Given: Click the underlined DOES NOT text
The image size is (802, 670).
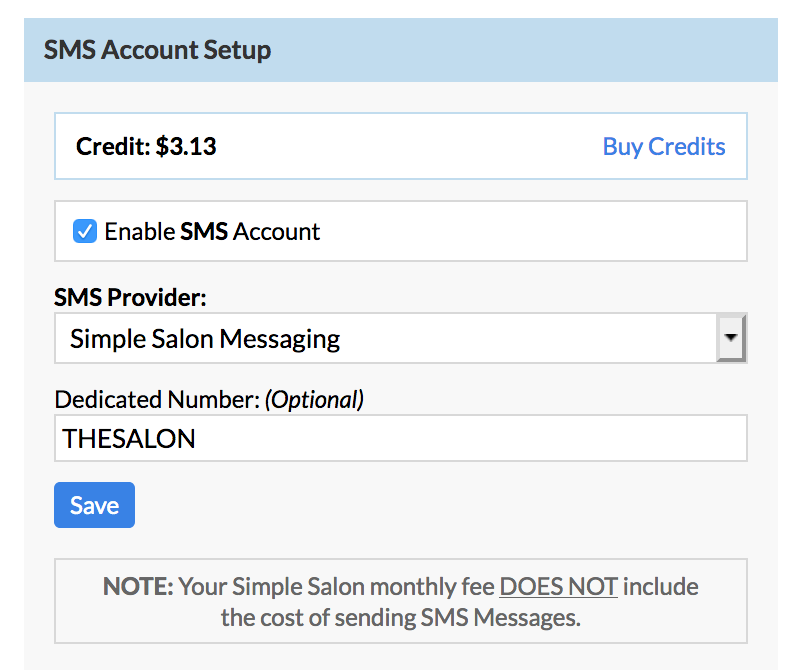Looking at the screenshot, I should click(x=558, y=586).
